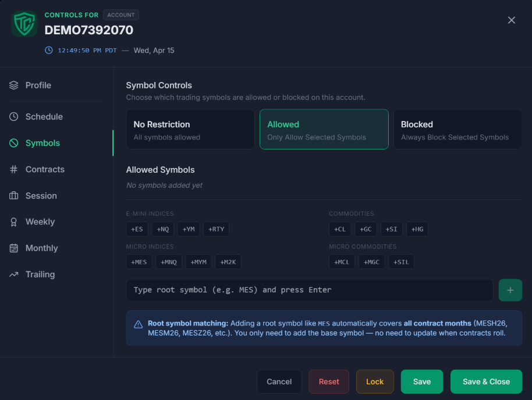Select the Allowed symbols mode
This screenshot has height=400, width=532.
324,129
